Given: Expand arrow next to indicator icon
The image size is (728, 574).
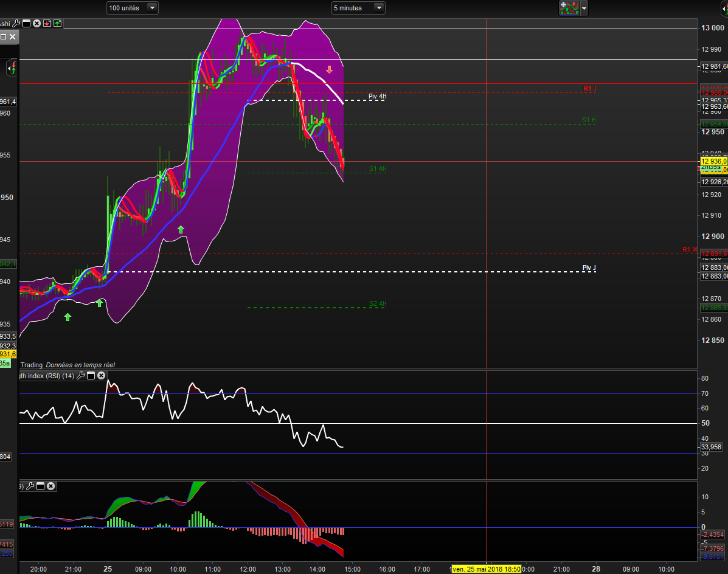Looking at the screenshot, I should pos(584,8).
